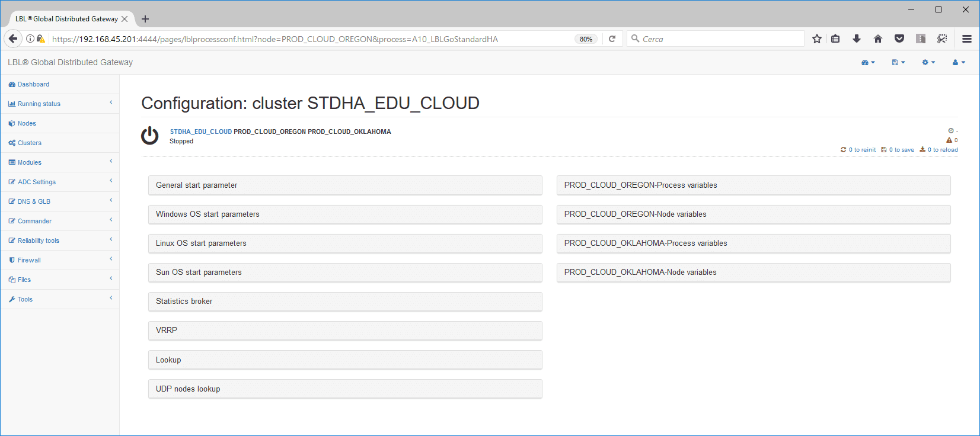Viewport: 980px width, 436px height.
Task: Open the save floppy-disk menu in header
Action: (x=898, y=62)
